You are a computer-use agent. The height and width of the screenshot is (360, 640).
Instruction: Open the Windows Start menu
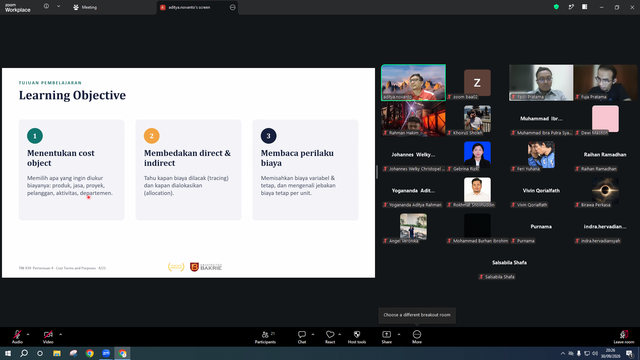click(x=8, y=353)
